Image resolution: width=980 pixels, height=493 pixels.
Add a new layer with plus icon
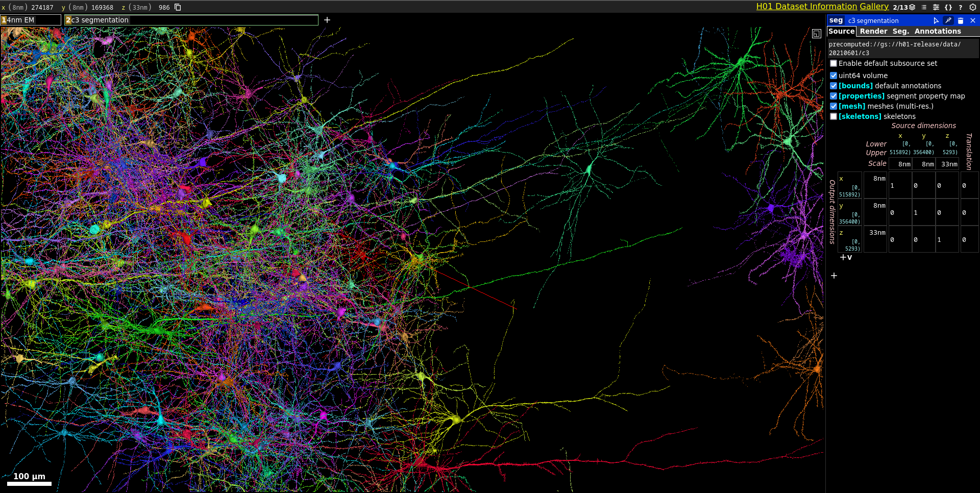click(327, 20)
